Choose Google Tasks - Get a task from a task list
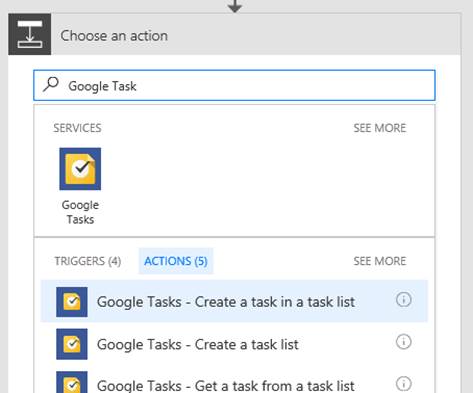The width and height of the screenshot is (473, 393). point(234,382)
